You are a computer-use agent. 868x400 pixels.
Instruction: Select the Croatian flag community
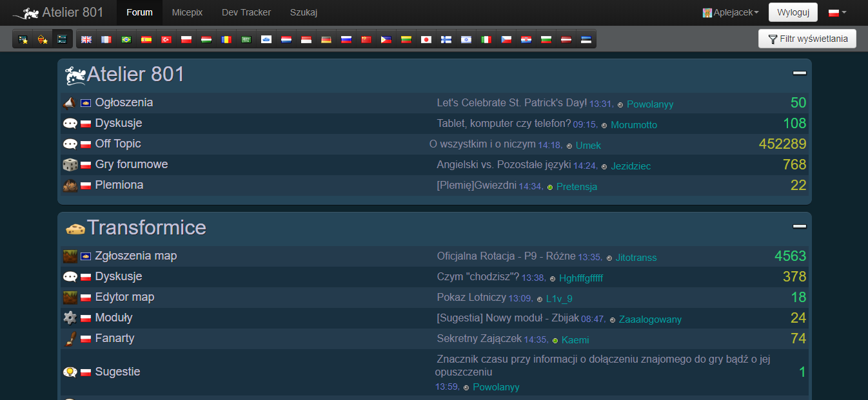(526, 39)
